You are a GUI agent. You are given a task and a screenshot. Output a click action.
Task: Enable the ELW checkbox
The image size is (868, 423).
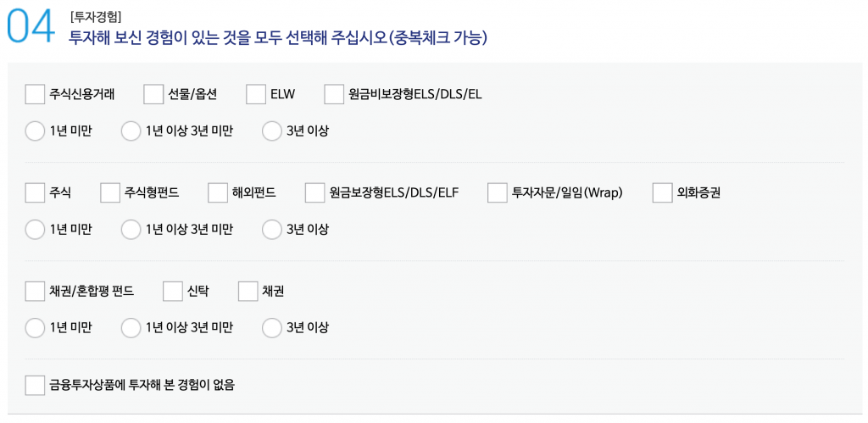256,94
